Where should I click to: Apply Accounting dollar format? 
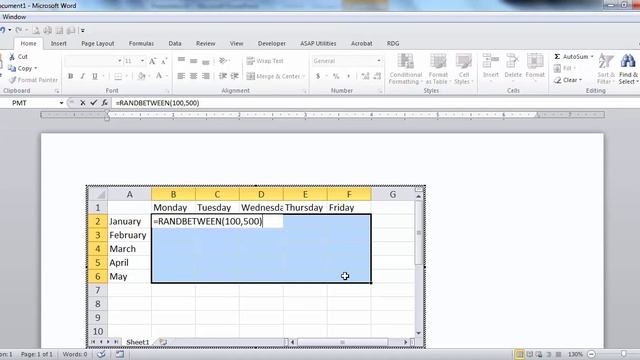(318, 76)
